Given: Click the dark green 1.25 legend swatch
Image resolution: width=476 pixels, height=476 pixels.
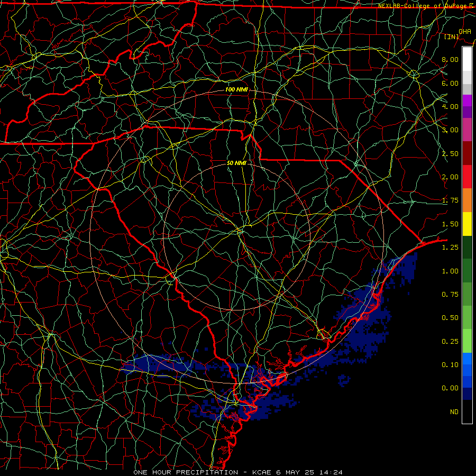Looking at the screenshot, I should (467, 247).
